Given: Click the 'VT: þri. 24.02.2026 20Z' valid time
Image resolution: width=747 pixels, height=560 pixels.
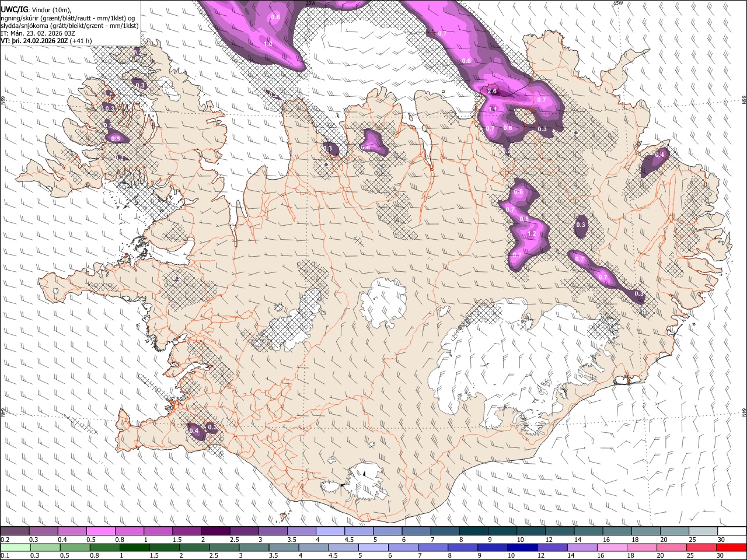Looking at the screenshot, I should click(34, 41).
